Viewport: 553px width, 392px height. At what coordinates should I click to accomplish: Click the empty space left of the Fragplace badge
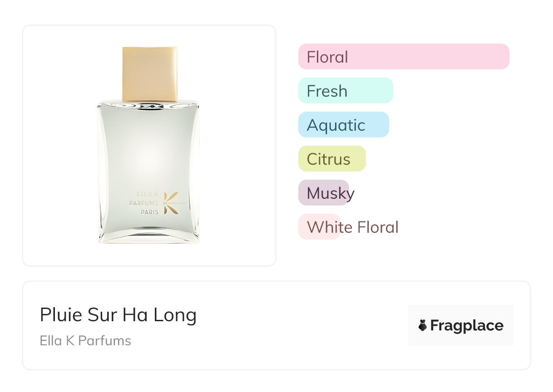pyautogui.click(x=318, y=325)
